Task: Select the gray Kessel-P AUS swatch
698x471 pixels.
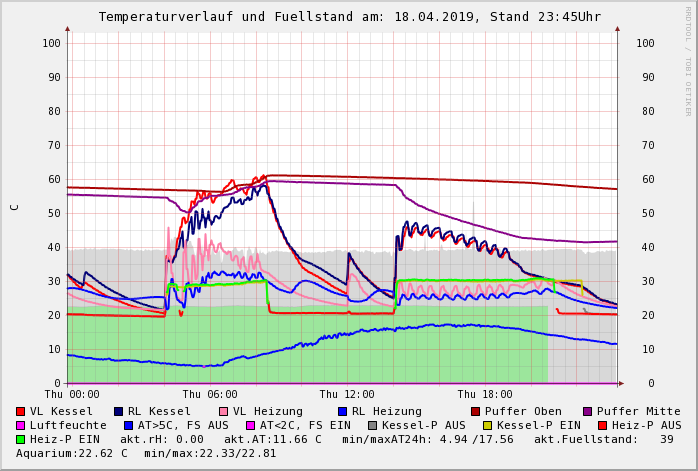Action: coord(373,425)
